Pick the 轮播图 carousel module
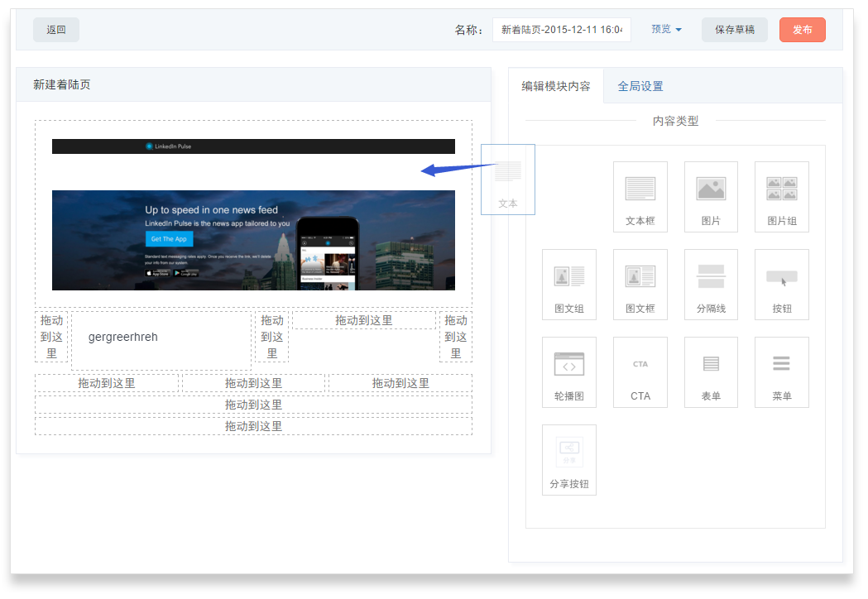The image size is (868, 599). (x=568, y=372)
